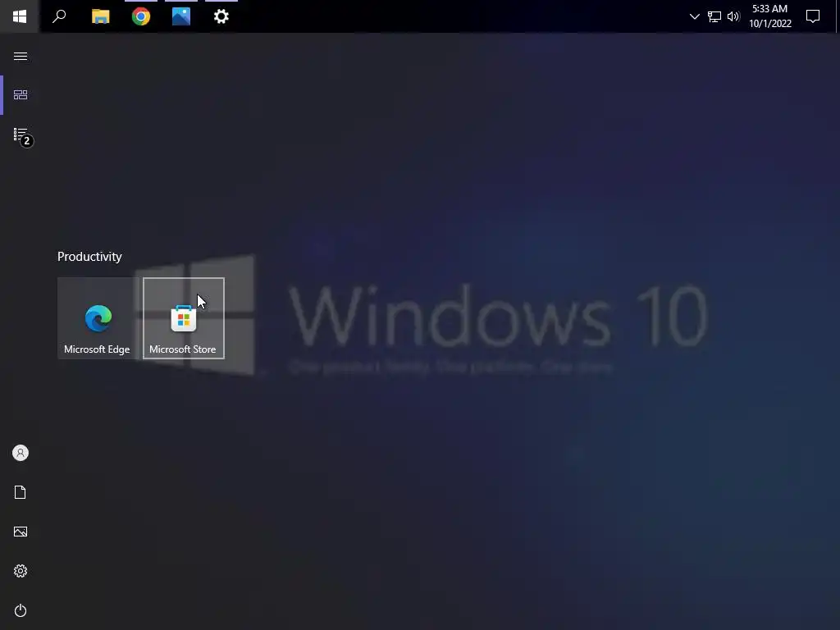Open the user account icon
The width and height of the screenshot is (840, 630).
tap(21, 453)
